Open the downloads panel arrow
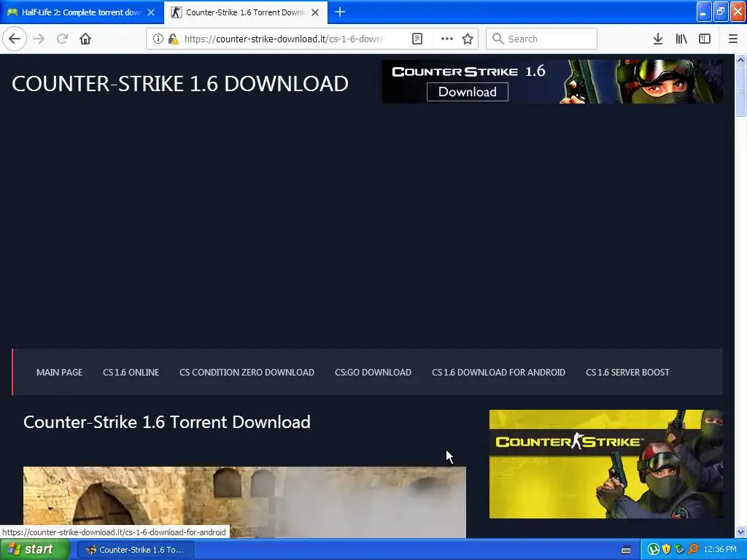Screen dimensions: 747x560 pos(658,39)
